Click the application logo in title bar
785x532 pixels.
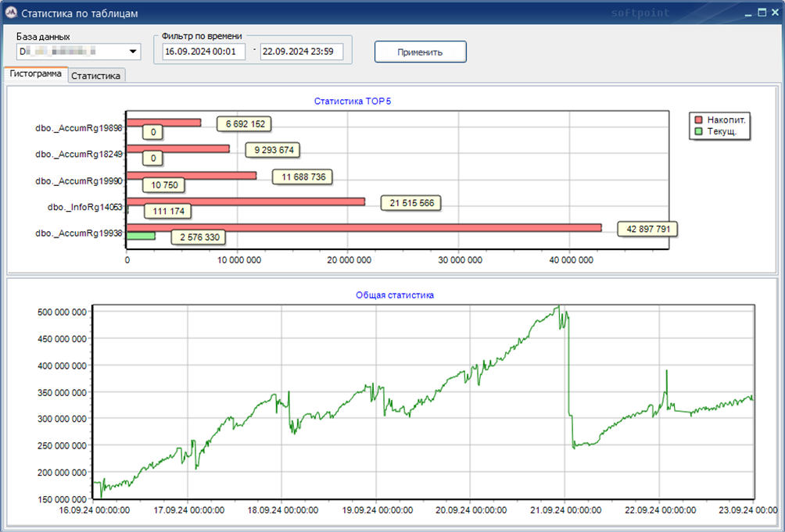coord(11,13)
